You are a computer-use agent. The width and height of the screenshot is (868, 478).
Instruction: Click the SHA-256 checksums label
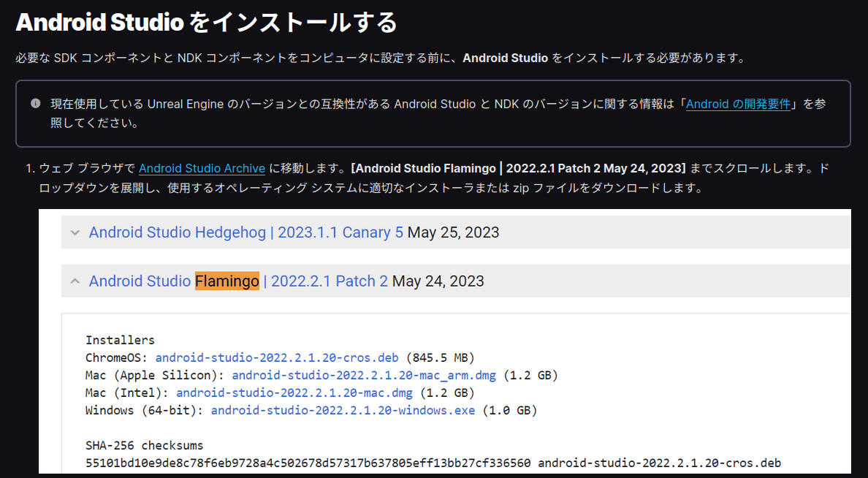[x=144, y=445]
